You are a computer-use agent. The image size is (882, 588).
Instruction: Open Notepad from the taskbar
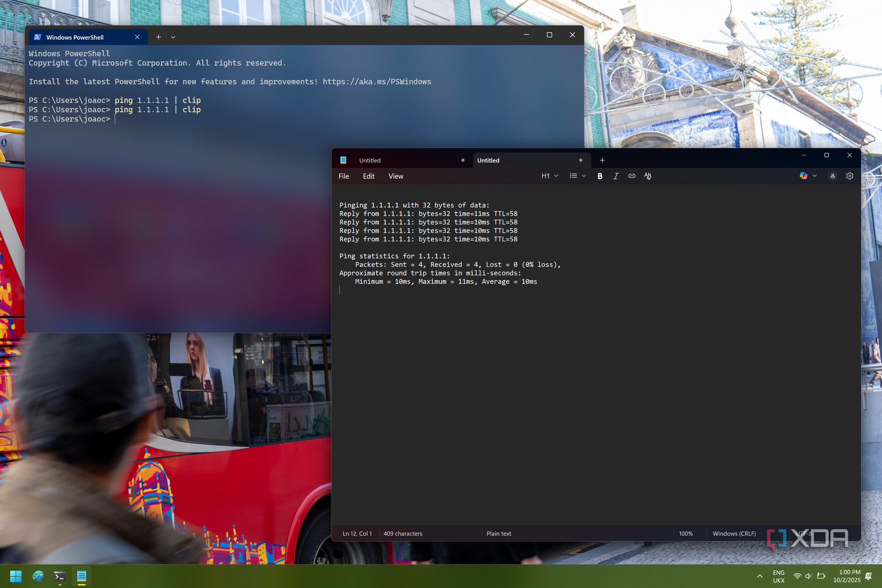(x=81, y=576)
